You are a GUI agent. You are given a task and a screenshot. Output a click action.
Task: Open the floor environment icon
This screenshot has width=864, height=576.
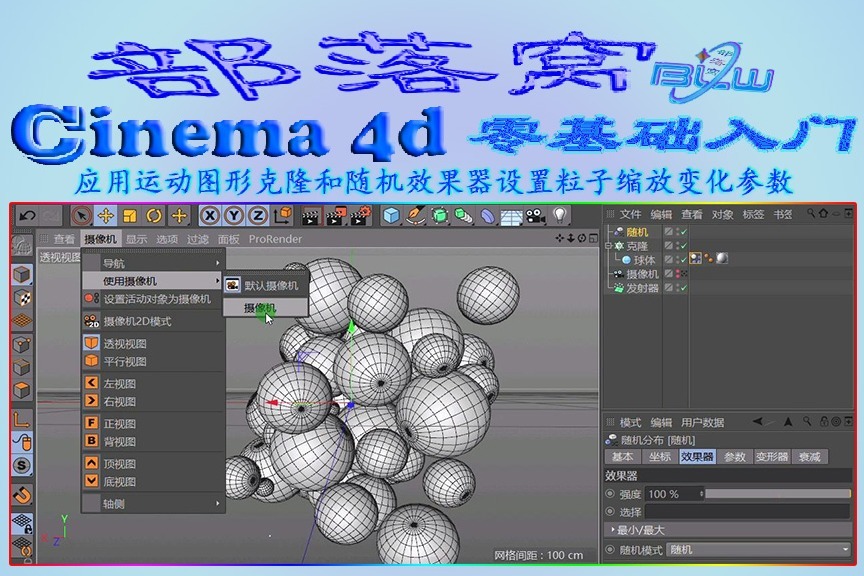511,217
